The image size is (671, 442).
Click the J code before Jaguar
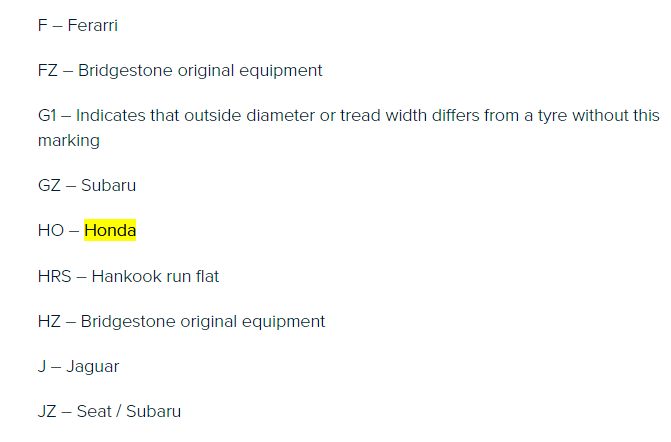coord(42,367)
